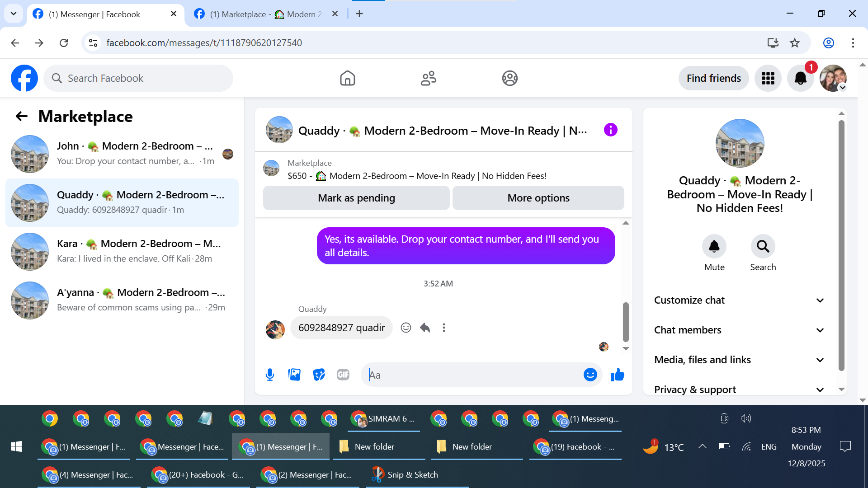
Task: Open the $650 Modern 2-Bedroom listing link
Action: [417, 176]
